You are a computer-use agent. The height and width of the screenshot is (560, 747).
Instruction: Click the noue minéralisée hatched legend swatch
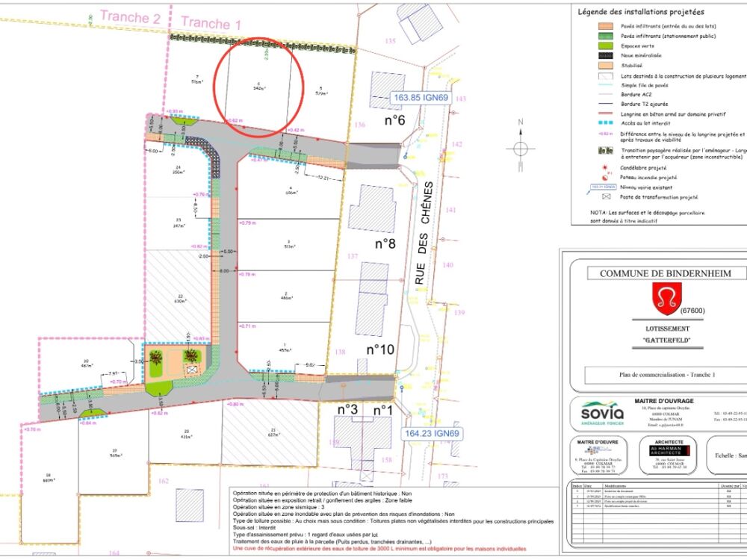[605, 55]
